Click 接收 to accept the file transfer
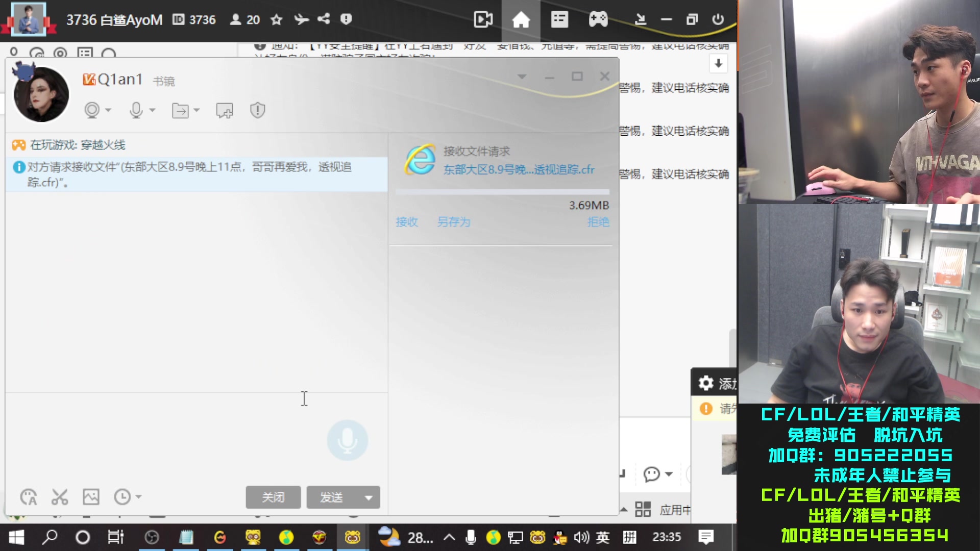The height and width of the screenshot is (551, 980). pos(407,222)
